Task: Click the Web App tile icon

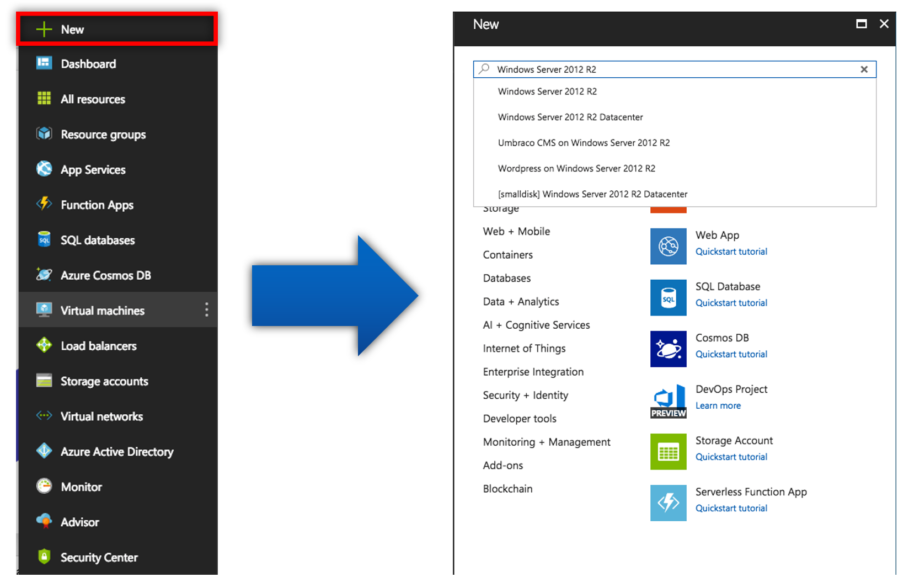Action: 668,246
